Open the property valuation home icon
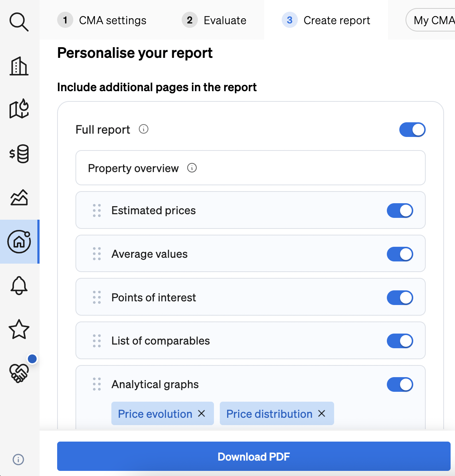 (x=19, y=242)
